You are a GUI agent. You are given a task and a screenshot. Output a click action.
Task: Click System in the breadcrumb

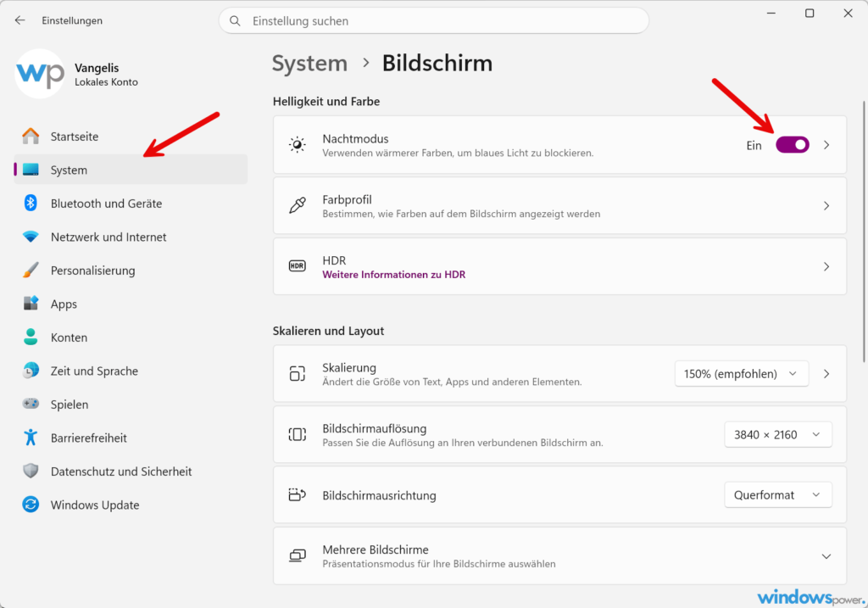point(309,63)
